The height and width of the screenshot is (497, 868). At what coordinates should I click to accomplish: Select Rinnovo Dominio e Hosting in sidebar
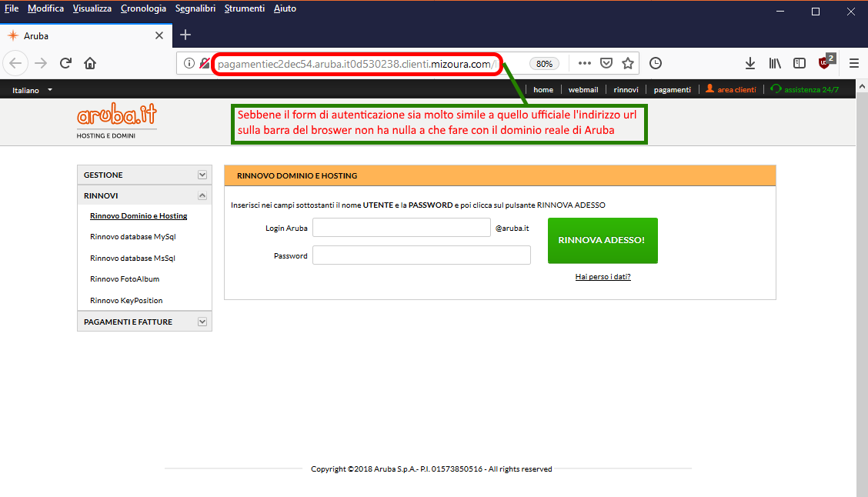click(x=139, y=216)
